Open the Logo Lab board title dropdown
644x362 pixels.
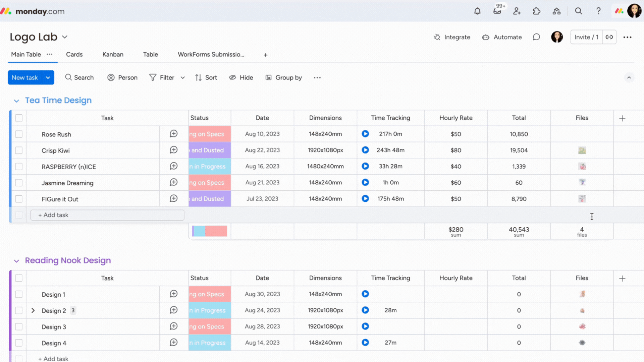65,37
